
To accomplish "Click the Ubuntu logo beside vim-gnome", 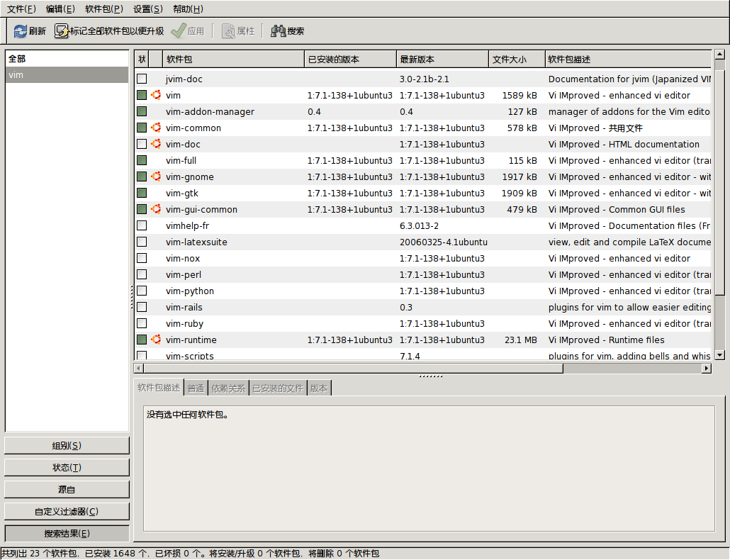I will click(156, 177).
